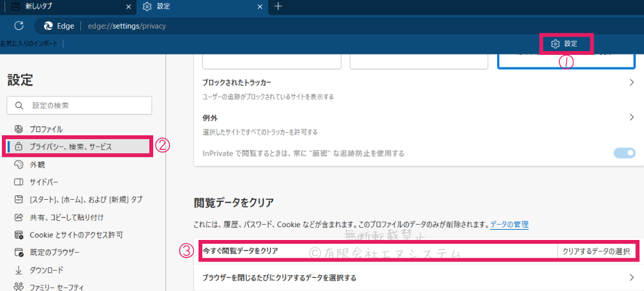Expand the ブロックされたトラッカー row chevron
This screenshot has height=291, width=644.
(632, 82)
